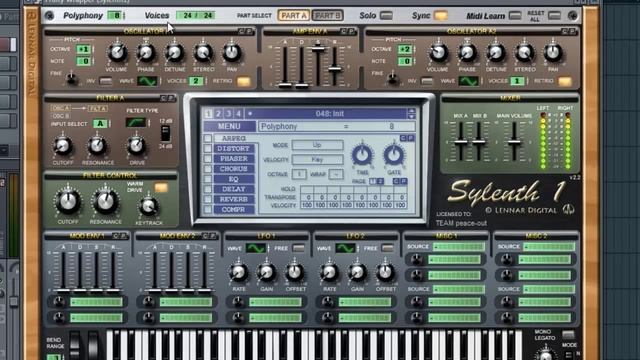Enable the COMPR checkbox
This screenshot has height=360, width=640.
(x=208, y=209)
